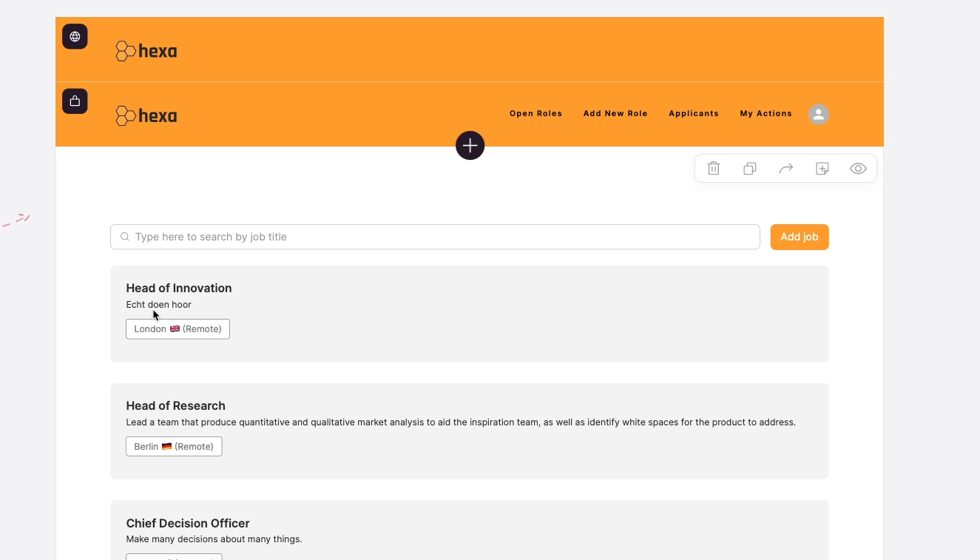980x560 pixels.
Task: Click 'Make many decisions about many things.' text
Action: (214, 539)
